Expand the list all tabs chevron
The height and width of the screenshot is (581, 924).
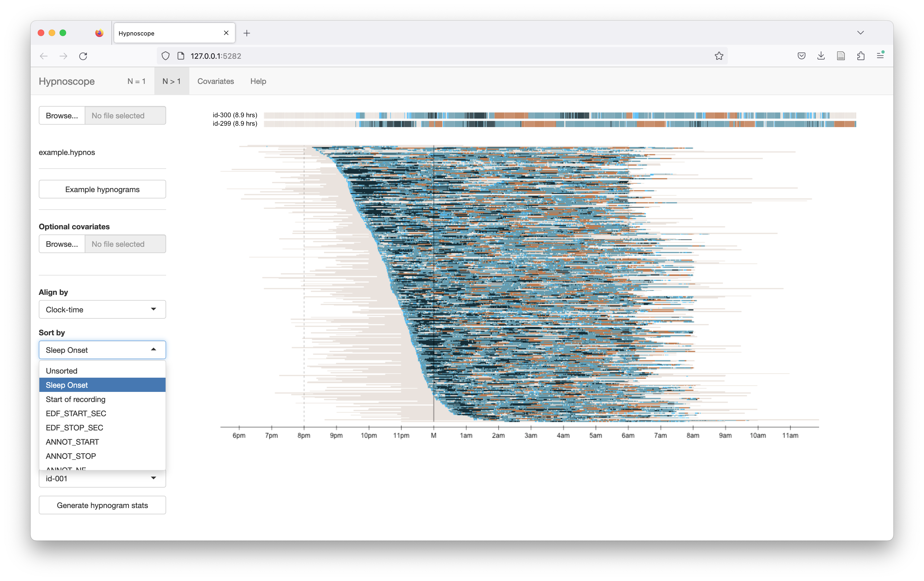pyautogui.click(x=860, y=33)
